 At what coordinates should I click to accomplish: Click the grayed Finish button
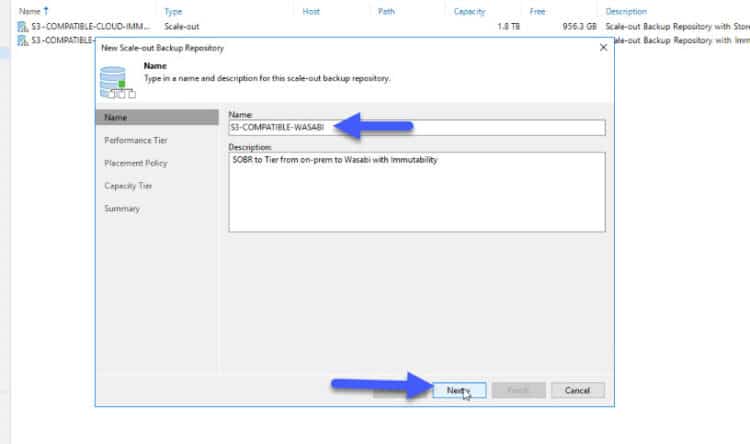point(518,390)
